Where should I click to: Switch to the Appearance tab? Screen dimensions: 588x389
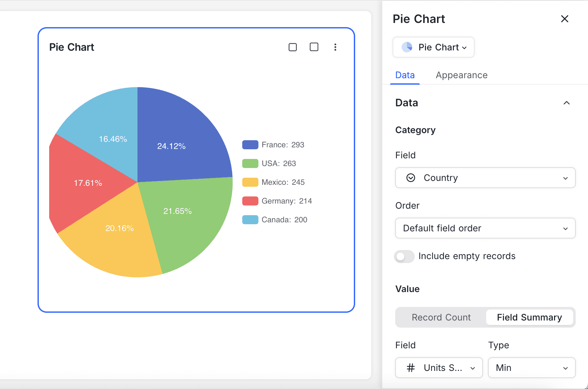pos(461,75)
